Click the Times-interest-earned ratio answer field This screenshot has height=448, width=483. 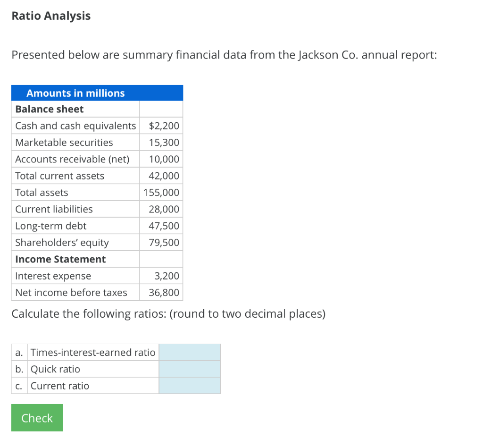coord(189,352)
